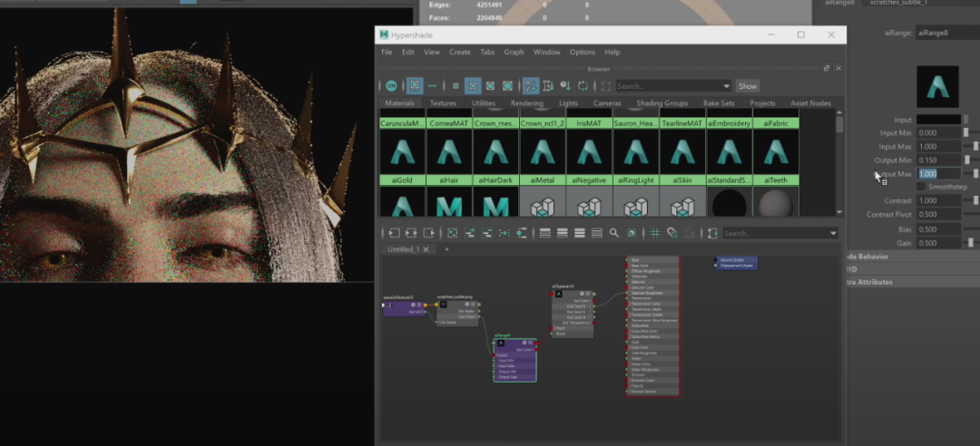The width and height of the screenshot is (980, 446).
Task: Expand the Extra Attributes section
Action: click(869, 282)
